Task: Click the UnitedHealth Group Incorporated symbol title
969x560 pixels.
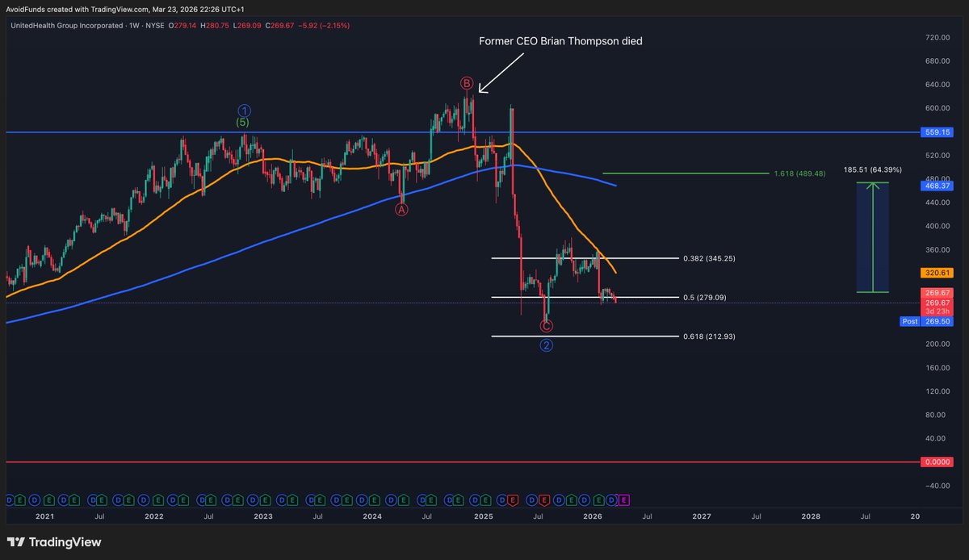Action: pos(69,25)
